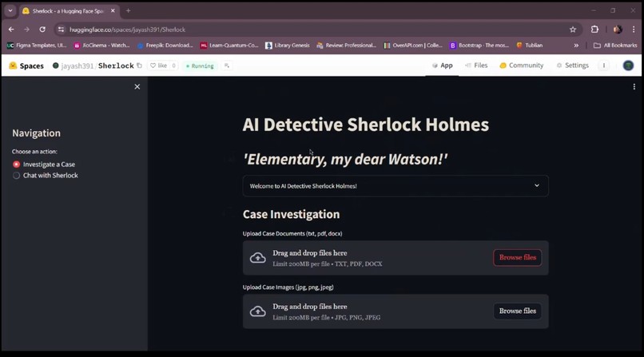The image size is (644, 357).
Task: Click the AI Detective Sherlock Holmes title
Action: click(365, 125)
